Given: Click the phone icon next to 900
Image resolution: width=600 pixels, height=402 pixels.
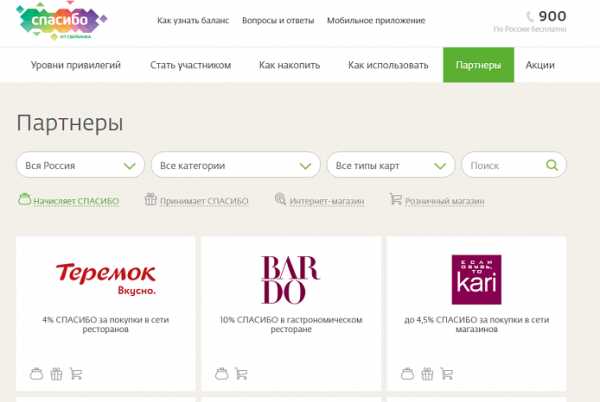Looking at the screenshot, I should pos(530,16).
